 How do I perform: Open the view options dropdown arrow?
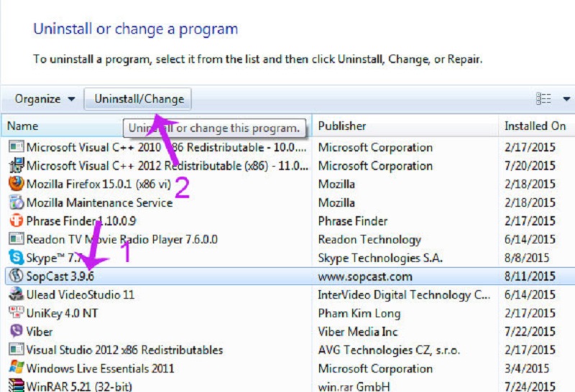click(566, 99)
